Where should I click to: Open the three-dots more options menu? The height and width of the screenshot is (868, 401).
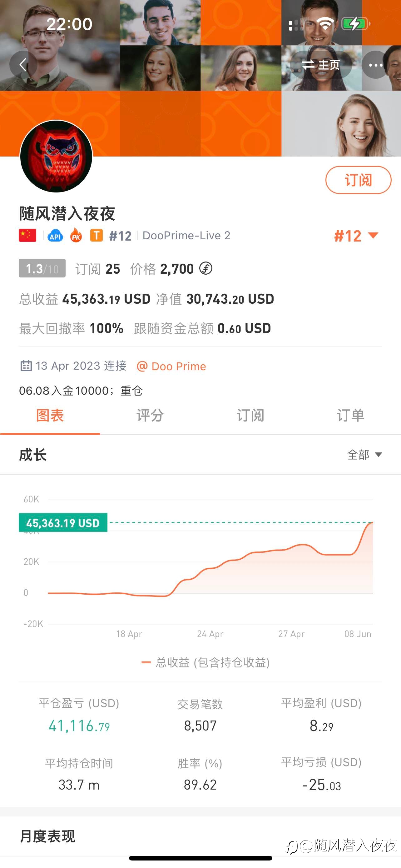pos(375,65)
